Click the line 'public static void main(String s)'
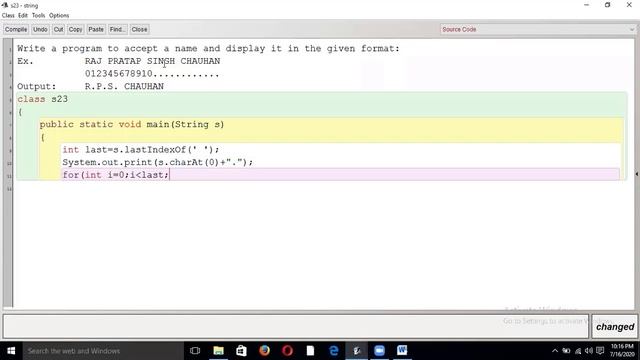 click(x=132, y=124)
